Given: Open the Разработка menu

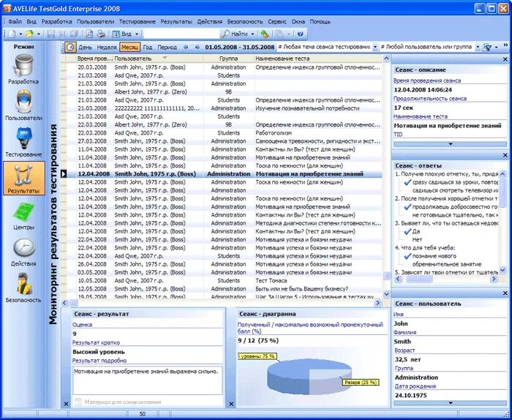Looking at the screenshot, I should [56, 21].
